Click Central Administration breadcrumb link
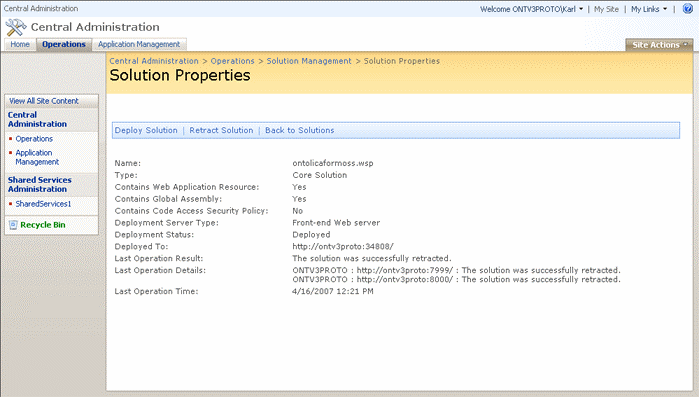 pos(154,61)
